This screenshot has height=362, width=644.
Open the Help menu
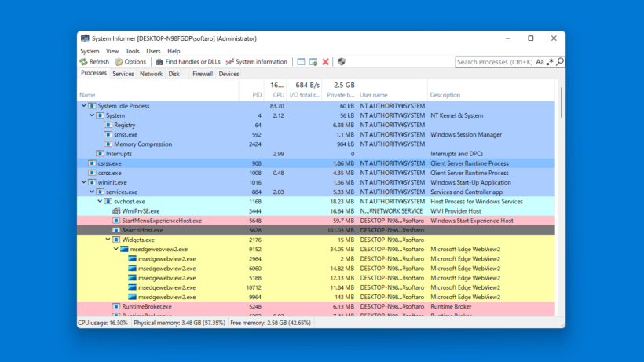[x=174, y=51]
